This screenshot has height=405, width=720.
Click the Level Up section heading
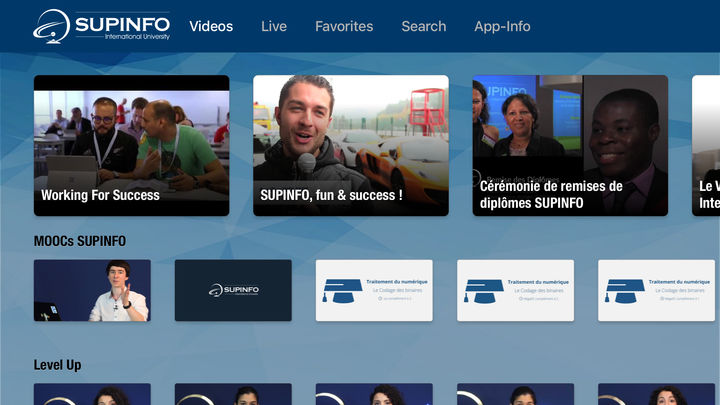[x=57, y=365]
